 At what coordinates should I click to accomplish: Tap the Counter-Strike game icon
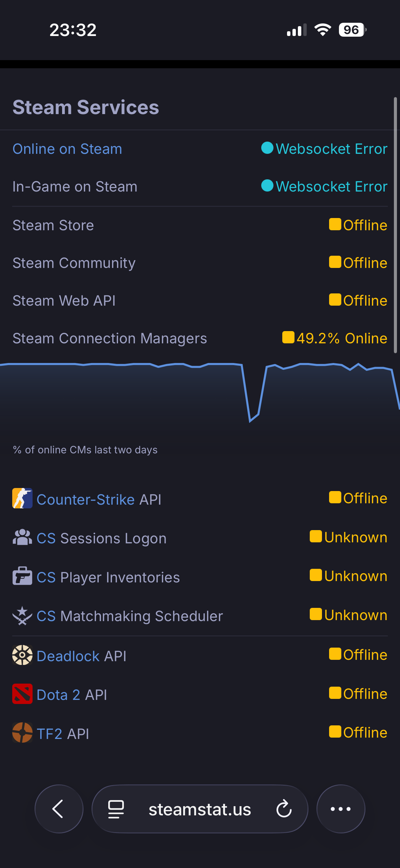coord(22,498)
